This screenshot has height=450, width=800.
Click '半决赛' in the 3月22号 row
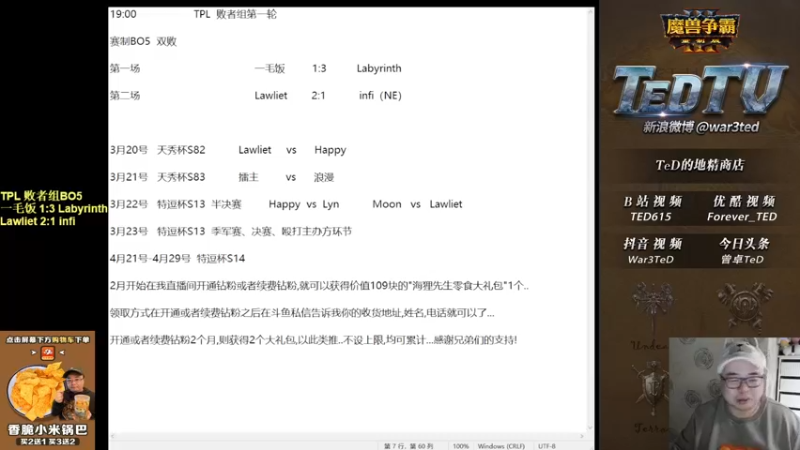[227, 204]
